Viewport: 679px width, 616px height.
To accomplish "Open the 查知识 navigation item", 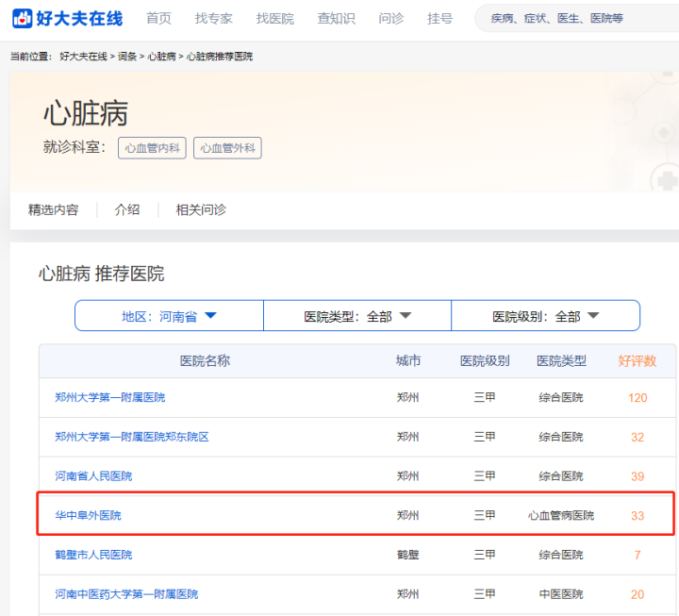I will point(336,18).
